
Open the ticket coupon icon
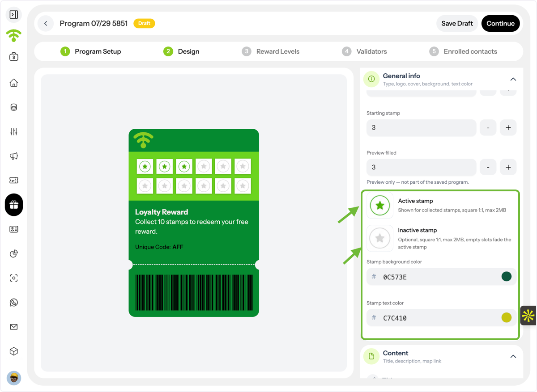[14, 180]
